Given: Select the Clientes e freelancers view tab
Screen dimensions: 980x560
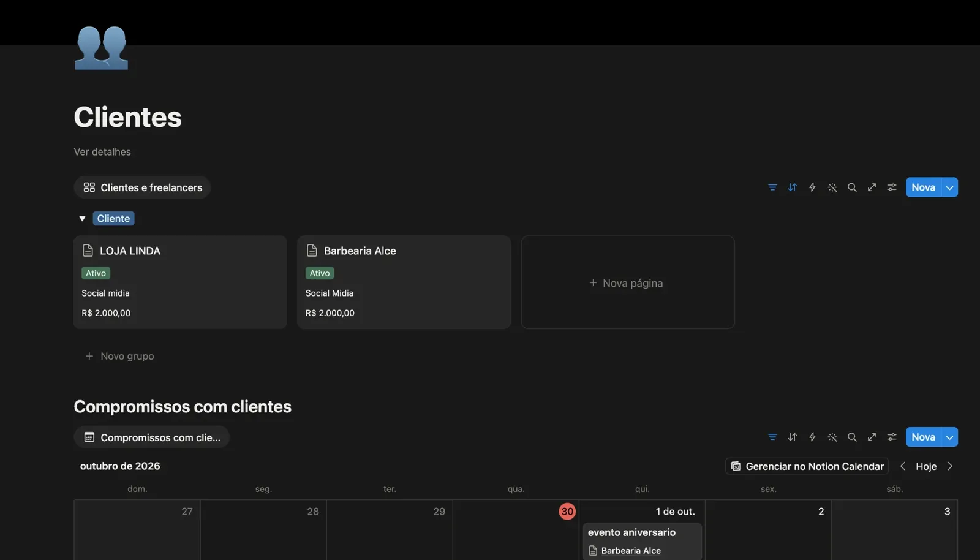Looking at the screenshot, I should click(142, 187).
